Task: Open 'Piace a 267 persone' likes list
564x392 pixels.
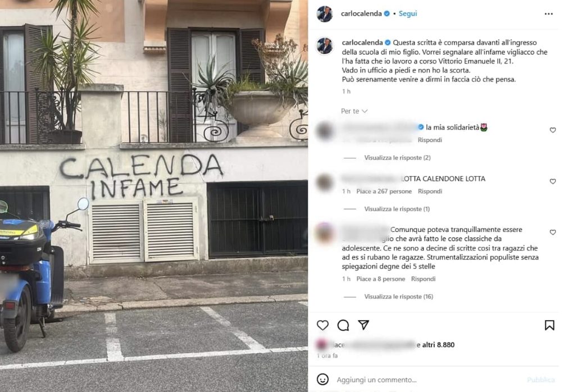Action: click(x=384, y=192)
